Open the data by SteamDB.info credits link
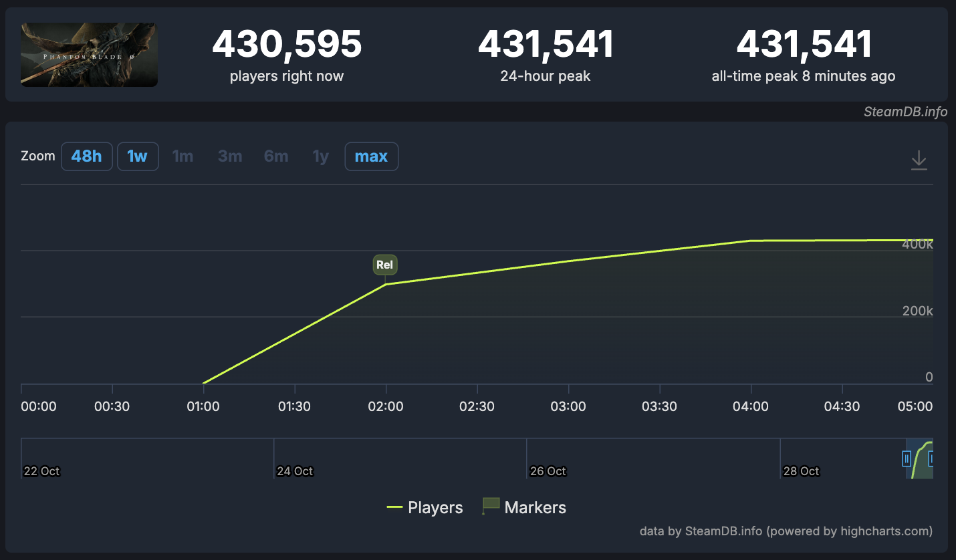The height and width of the screenshot is (560, 956). coord(786,531)
